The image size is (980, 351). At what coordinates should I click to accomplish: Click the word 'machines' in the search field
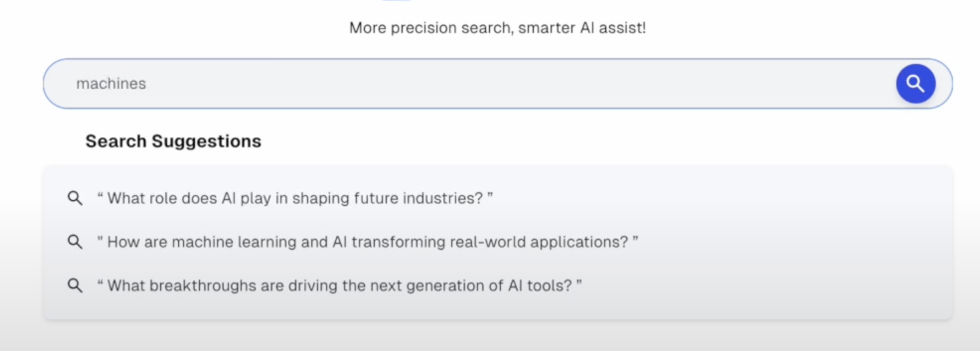click(111, 83)
